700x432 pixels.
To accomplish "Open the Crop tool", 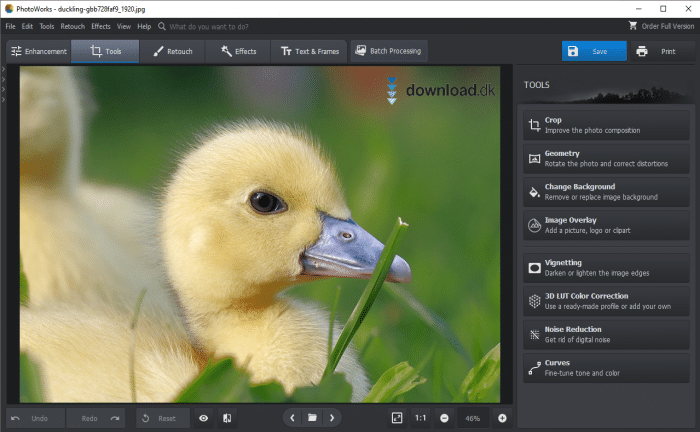I will pos(606,125).
